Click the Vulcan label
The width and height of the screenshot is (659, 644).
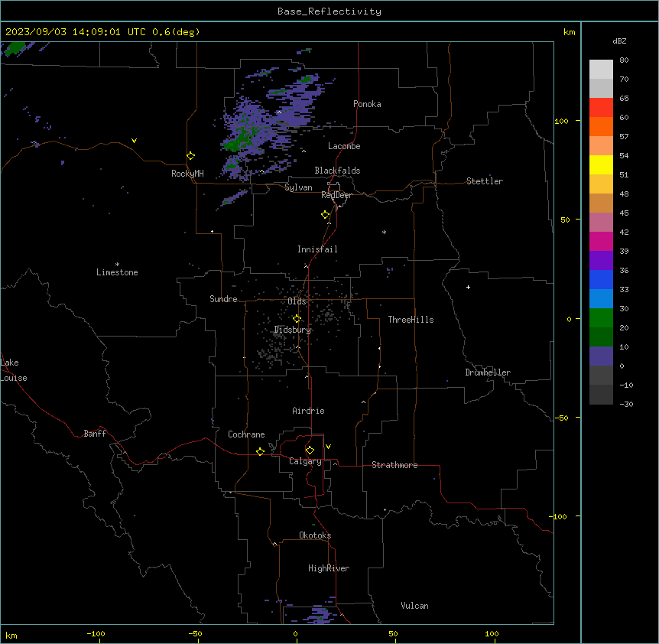pyautogui.click(x=415, y=606)
